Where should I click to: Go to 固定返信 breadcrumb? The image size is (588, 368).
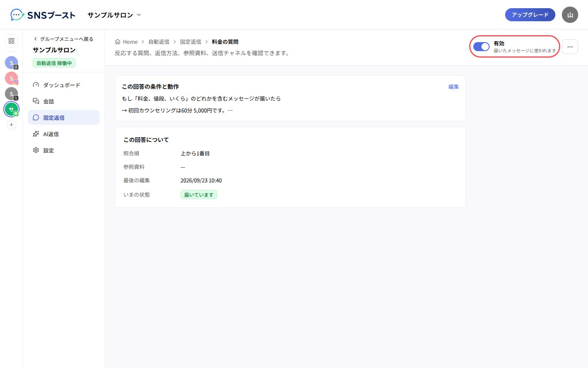(191, 42)
